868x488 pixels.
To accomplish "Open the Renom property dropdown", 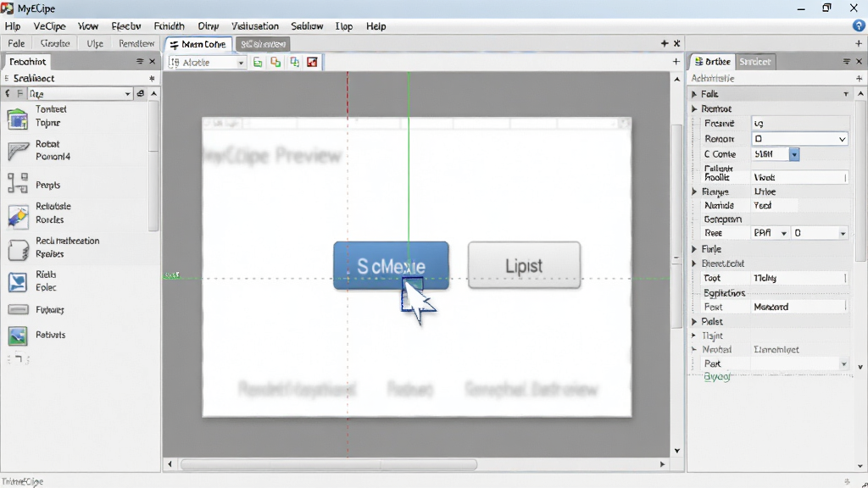I will pos(799,139).
